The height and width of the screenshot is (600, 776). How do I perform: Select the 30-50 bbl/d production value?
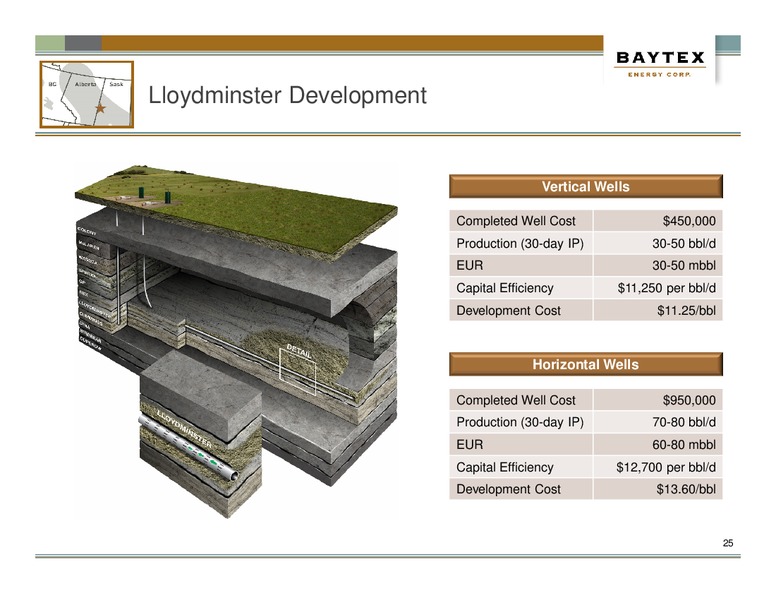683,244
